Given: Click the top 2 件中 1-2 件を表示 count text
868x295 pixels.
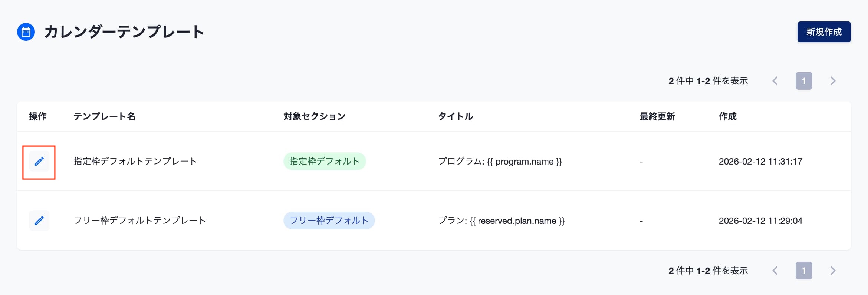Looking at the screenshot, I should coord(708,81).
